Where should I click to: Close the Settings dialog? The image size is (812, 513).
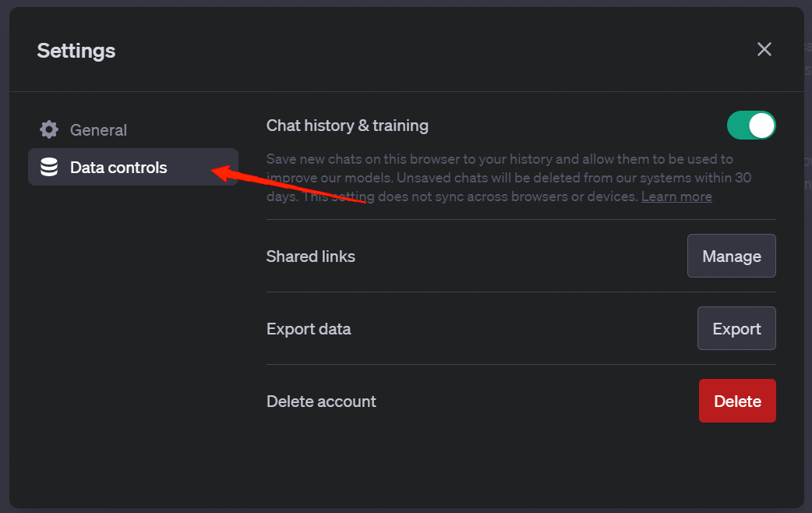point(764,48)
